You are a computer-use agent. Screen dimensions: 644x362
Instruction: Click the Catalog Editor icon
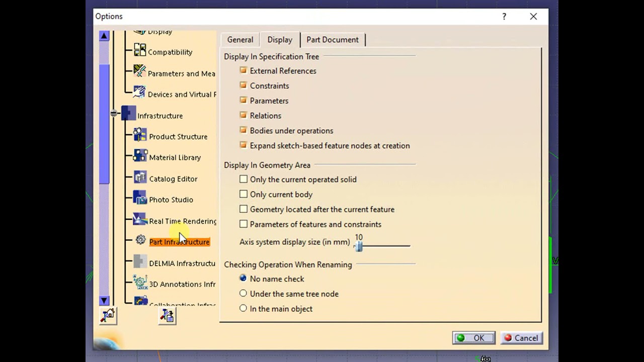click(140, 176)
